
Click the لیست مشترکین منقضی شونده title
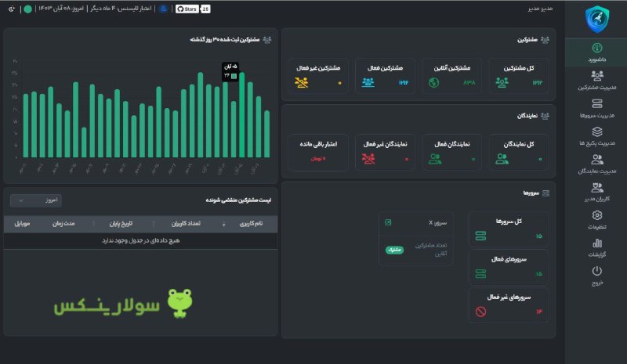click(238, 200)
